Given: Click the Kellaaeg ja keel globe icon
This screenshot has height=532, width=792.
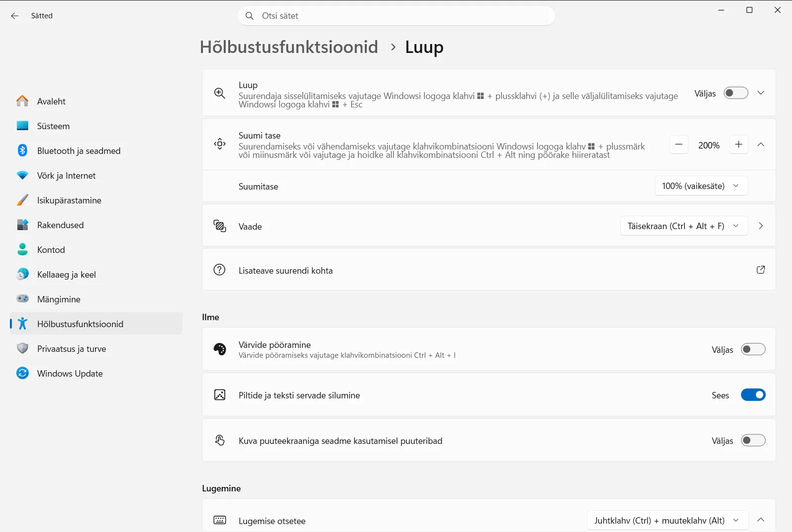Looking at the screenshot, I should pos(22,274).
